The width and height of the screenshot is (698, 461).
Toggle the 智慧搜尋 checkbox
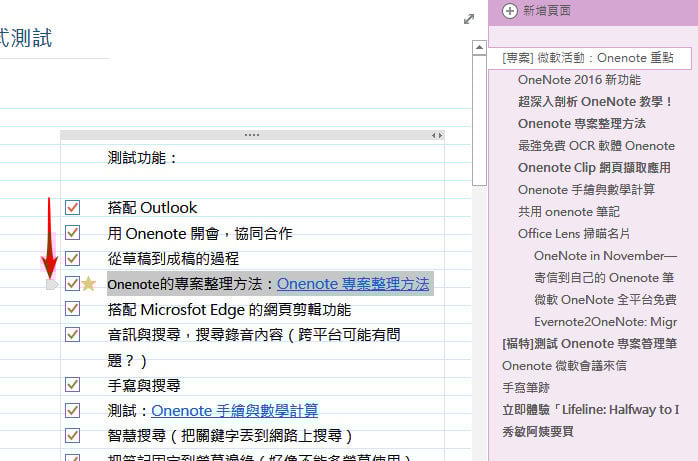(72, 436)
